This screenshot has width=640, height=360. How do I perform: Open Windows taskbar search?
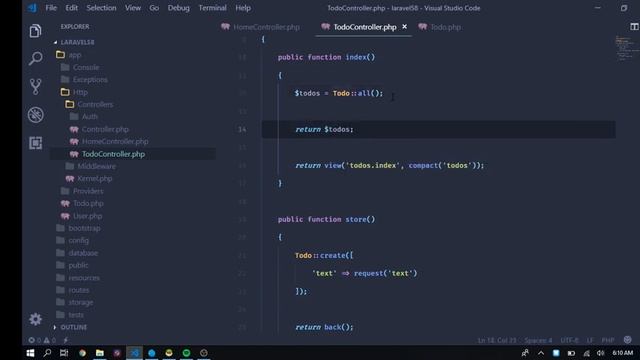pos(47,353)
